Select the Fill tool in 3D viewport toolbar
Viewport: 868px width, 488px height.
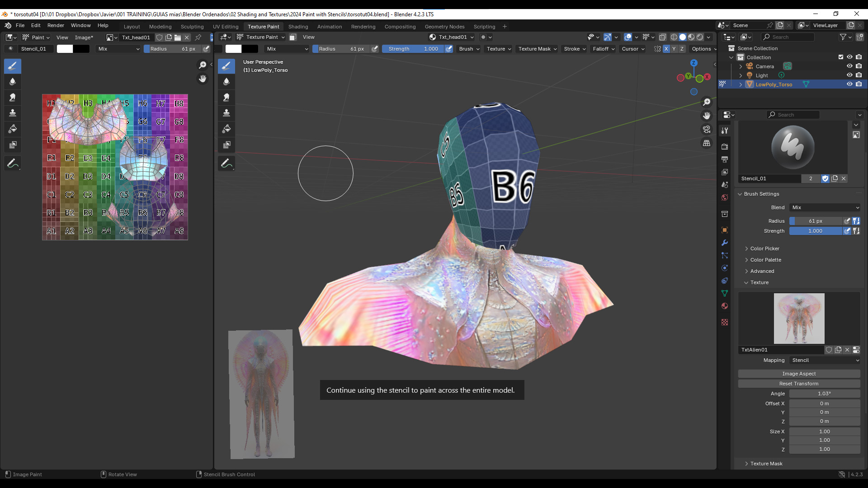(226, 129)
